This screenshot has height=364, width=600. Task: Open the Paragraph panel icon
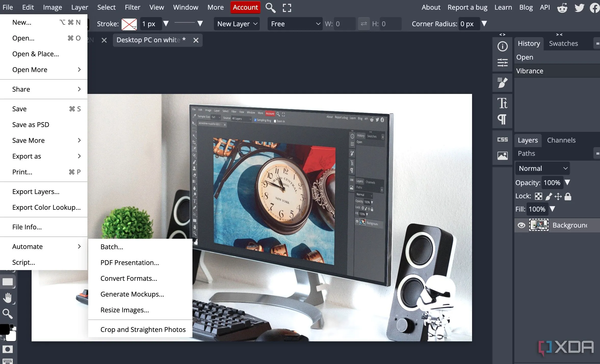click(502, 119)
